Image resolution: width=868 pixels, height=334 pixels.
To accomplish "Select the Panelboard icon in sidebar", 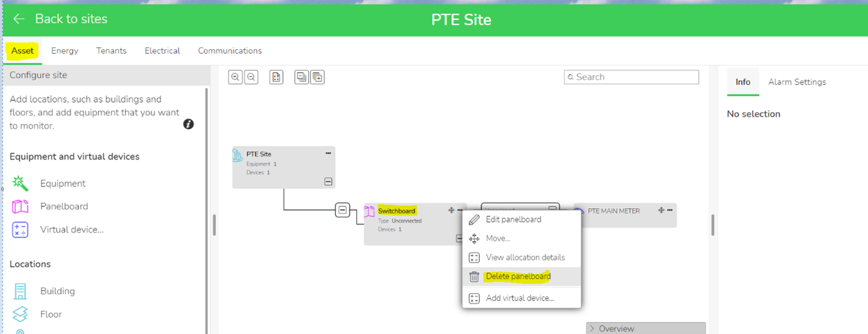I will [x=21, y=206].
